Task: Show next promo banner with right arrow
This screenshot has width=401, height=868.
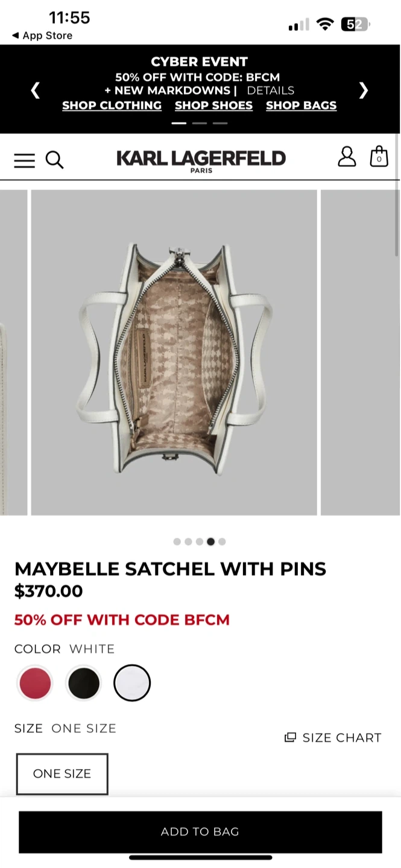Action: point(363,90)
